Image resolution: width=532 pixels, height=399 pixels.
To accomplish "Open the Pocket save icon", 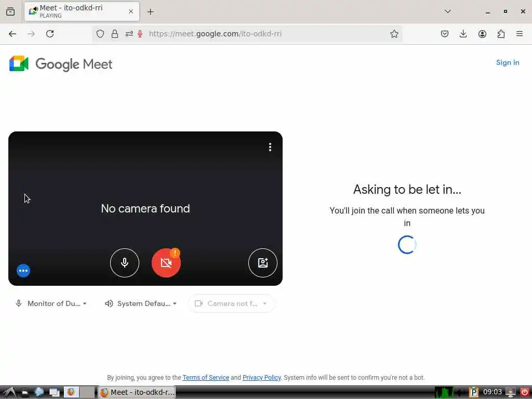I will click(445, 34).
